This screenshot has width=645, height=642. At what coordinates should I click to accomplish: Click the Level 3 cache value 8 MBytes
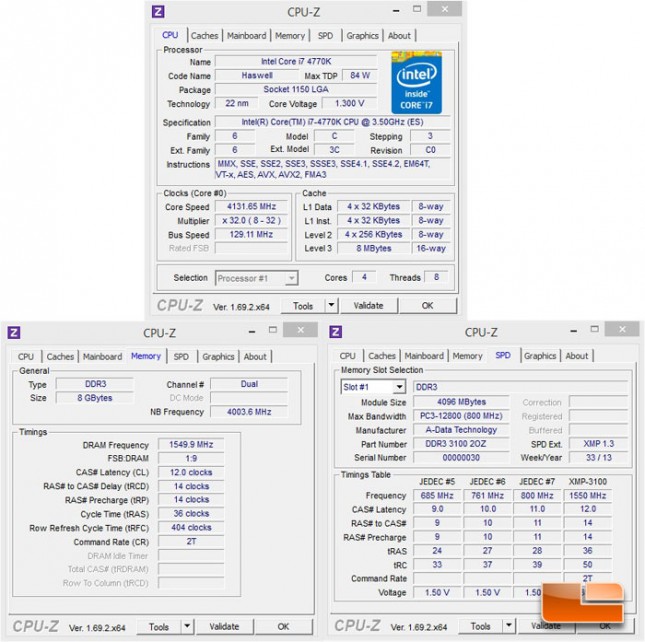[374, 248]
